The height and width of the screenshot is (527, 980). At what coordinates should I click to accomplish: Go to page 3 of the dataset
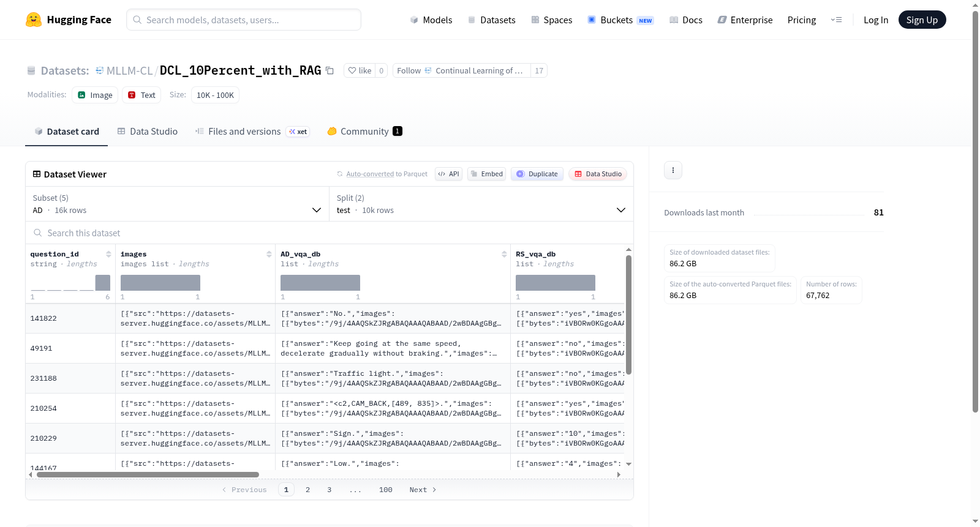coord(329,490)
